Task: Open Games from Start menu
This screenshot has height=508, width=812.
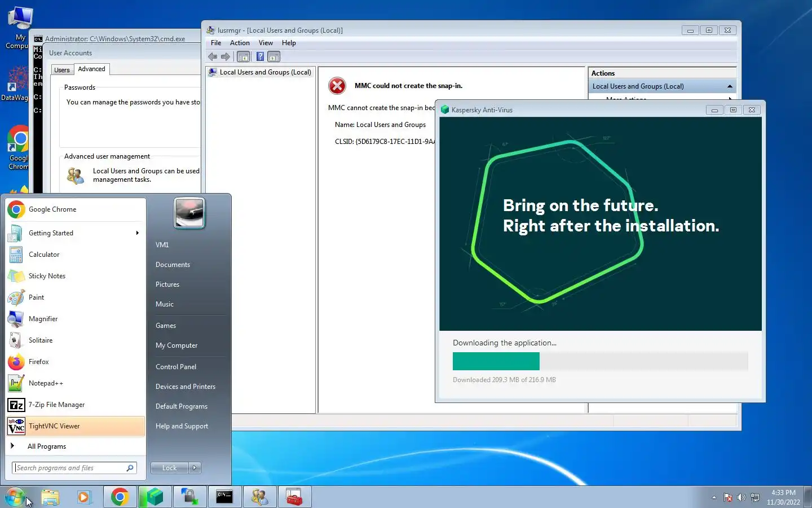Action: pos(166,326)
